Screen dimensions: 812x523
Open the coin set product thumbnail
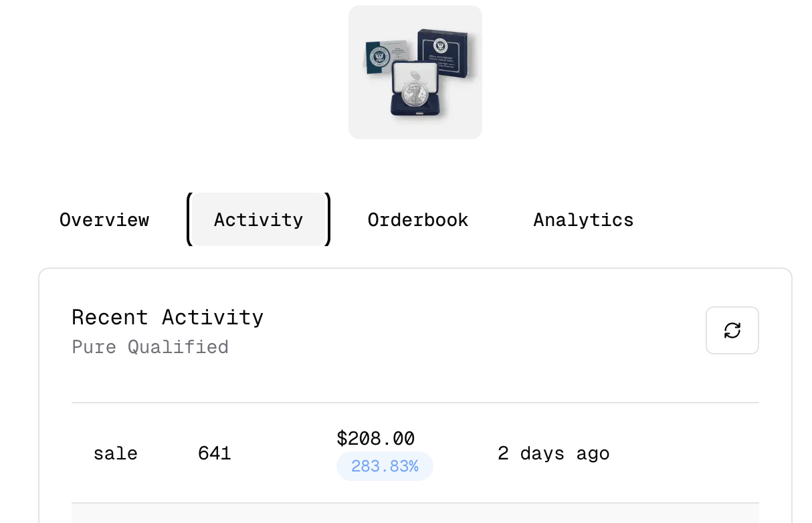tap(415, 72)
